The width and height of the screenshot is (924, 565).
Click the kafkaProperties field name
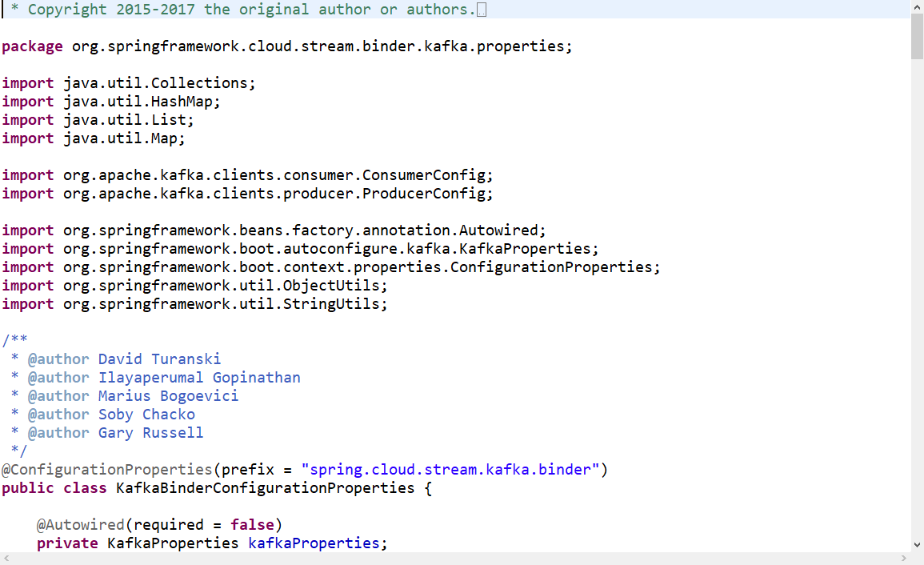[x=312, y=543]
